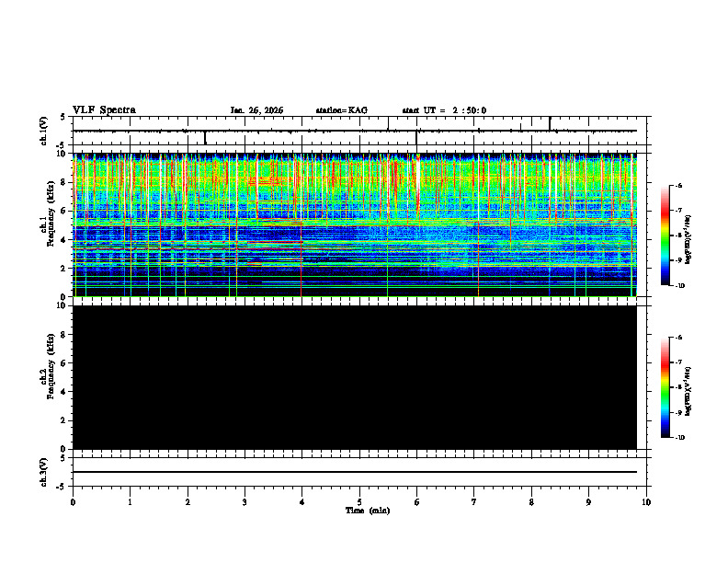Click the ch.1 colorbar log(PSD) unit label
The height and width of the screenshot is (563, 728).
[688, 239]
